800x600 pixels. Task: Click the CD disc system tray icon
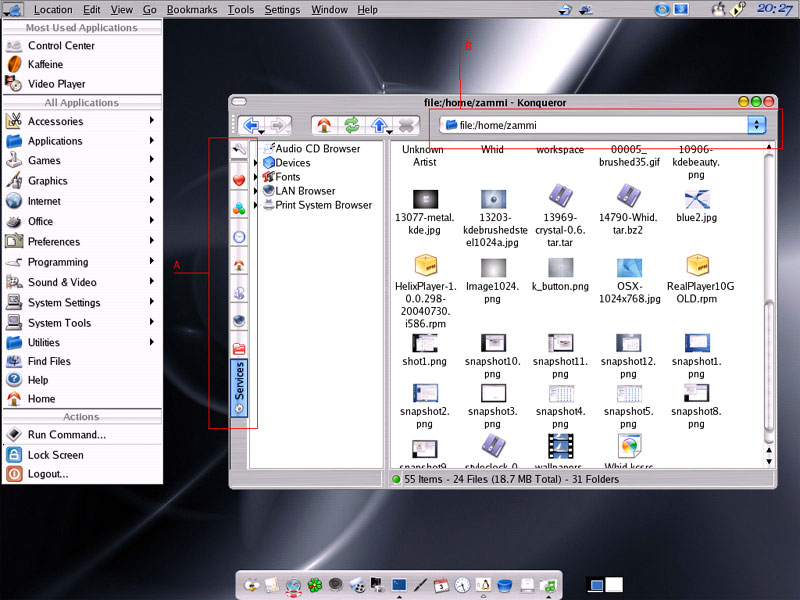coord(662,9)
